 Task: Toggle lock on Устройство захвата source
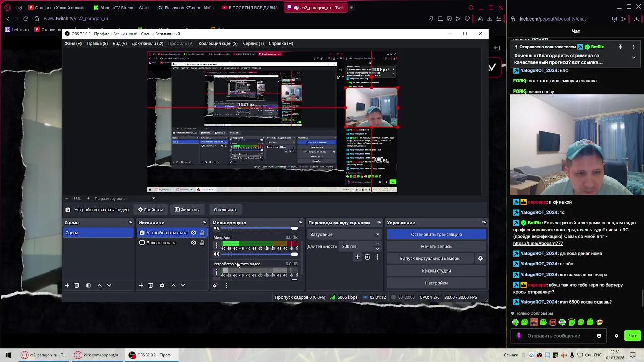click(x=202, y=233)
